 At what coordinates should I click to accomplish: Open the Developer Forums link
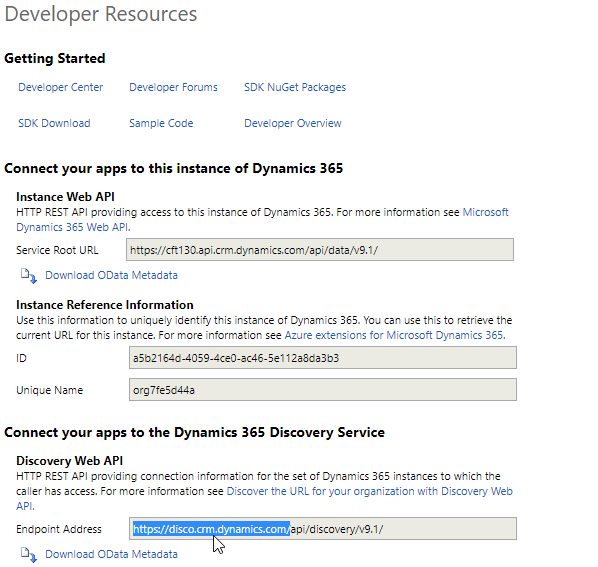coord(173,87)
